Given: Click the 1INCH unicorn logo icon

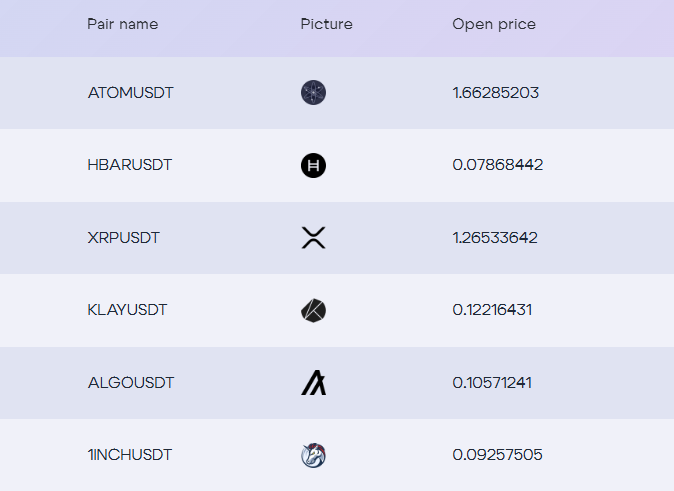Looking at the screenshot, I should pos(313,456).
